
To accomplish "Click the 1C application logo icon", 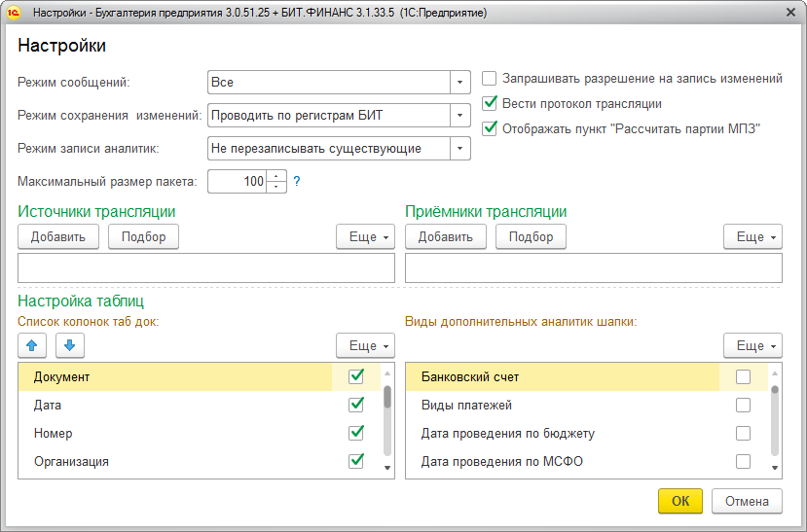I will (15, 14).
